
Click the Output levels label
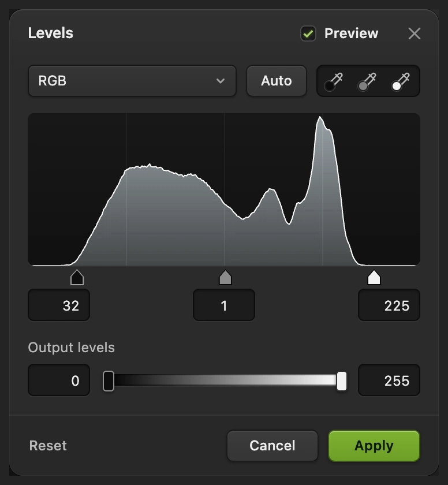[72, 348]
